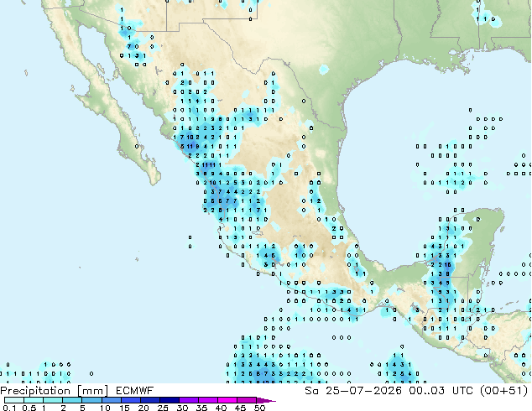532x411 pixels.
Task: Click the legend scale label "50"
Action: coord(259,408)
